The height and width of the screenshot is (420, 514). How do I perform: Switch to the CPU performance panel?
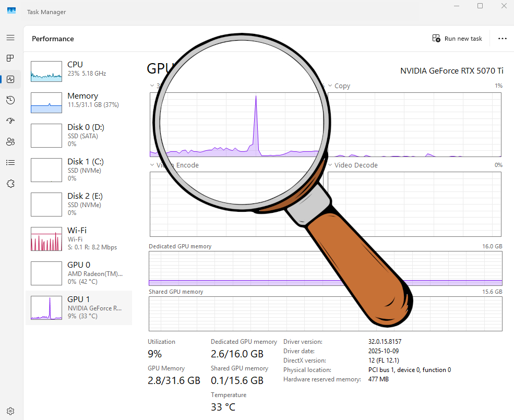point(78,71)
